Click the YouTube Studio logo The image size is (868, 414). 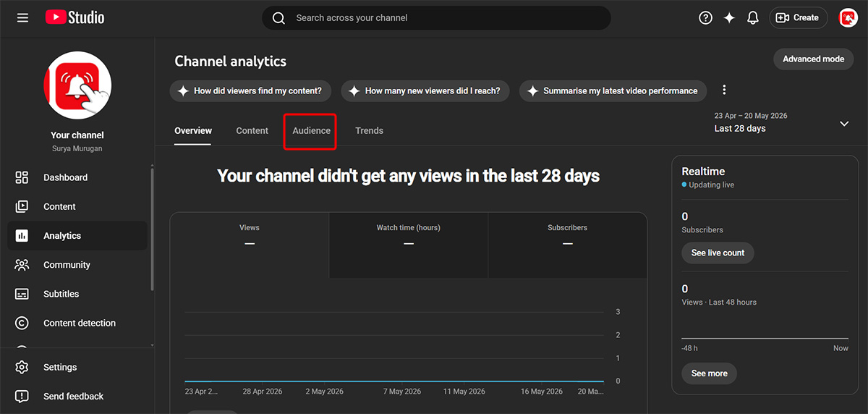pyautogui.click(x=75, y=17)
